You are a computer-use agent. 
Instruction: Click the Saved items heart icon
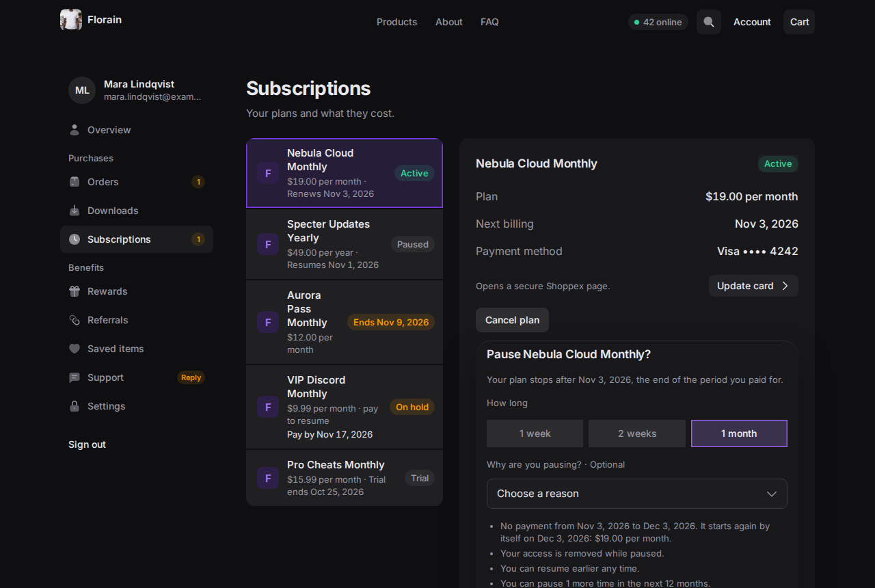click(x=75, y=349)
